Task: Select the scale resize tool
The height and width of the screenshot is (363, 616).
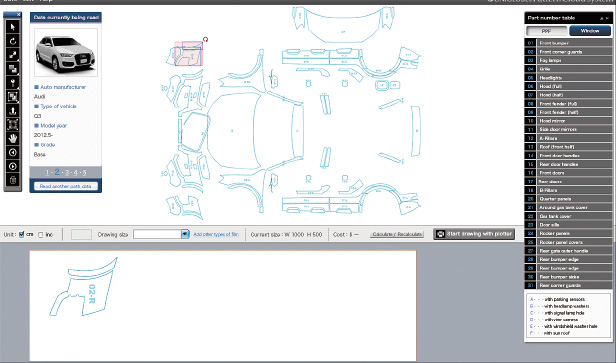Action: [13, 55]
